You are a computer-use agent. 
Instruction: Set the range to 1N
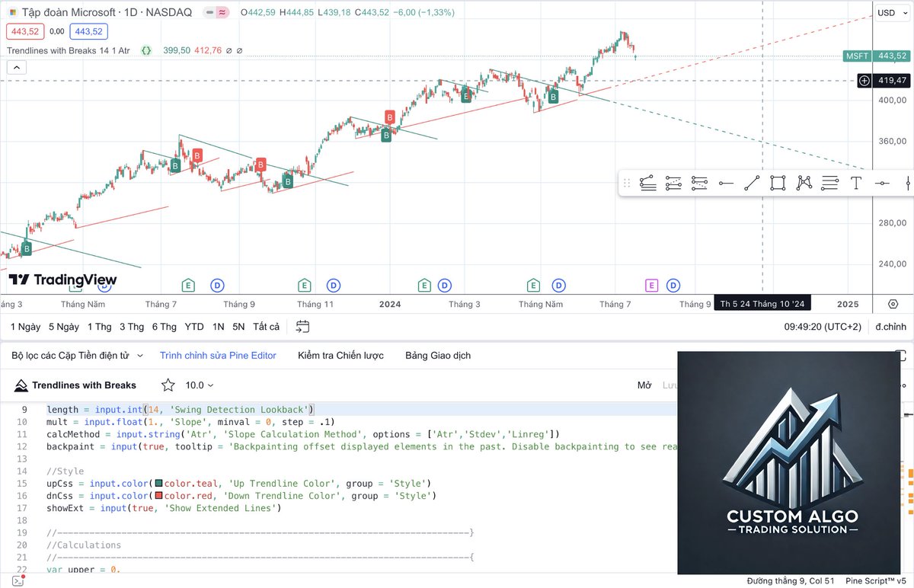coord(219,327)
